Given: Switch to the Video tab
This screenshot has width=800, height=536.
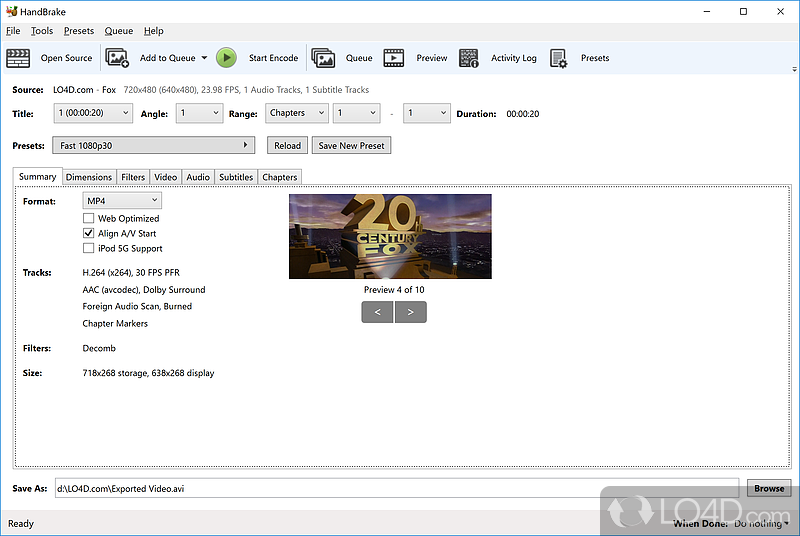Looking at the screenshot, I should click(x=165, y=177).
